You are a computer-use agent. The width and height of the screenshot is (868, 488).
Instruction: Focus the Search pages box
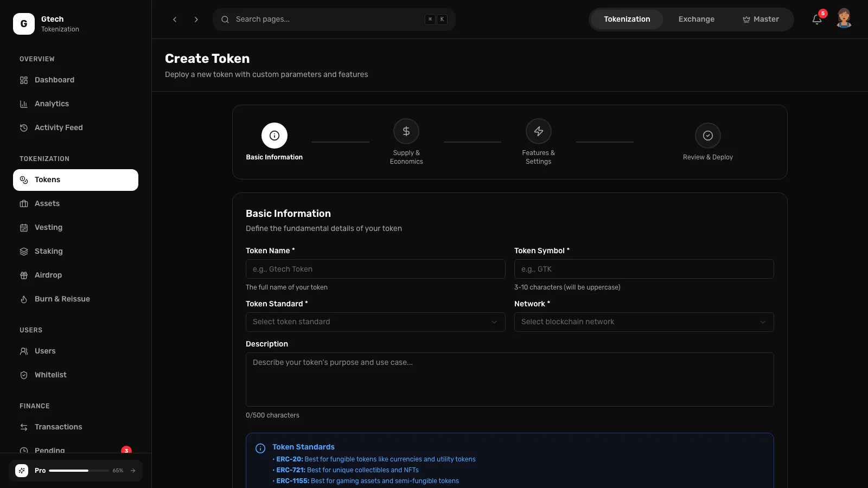pyautogui.click(x=334, y=20)
